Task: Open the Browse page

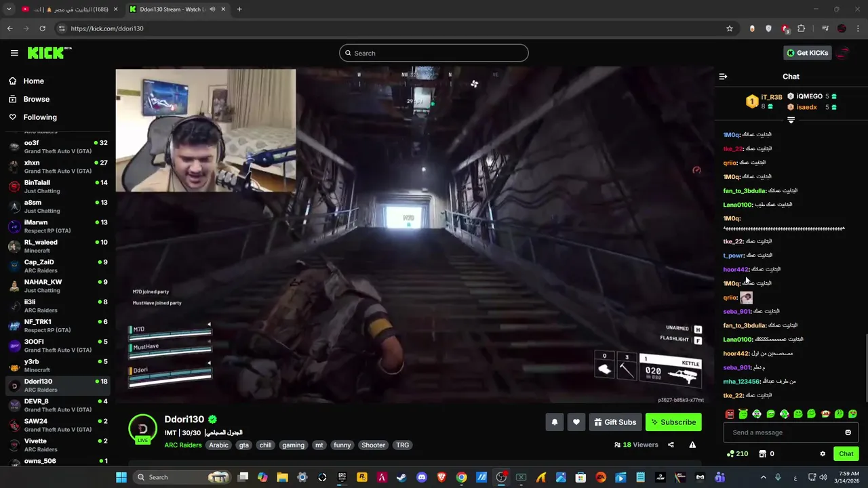Action: pos(36,99)
